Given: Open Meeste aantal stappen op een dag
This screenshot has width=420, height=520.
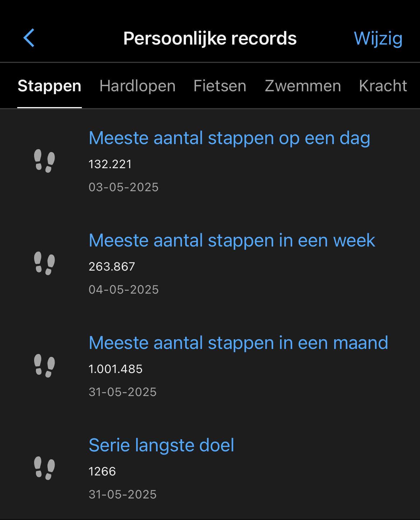Looking at the screenshot, I should click(x=229, y=138).
